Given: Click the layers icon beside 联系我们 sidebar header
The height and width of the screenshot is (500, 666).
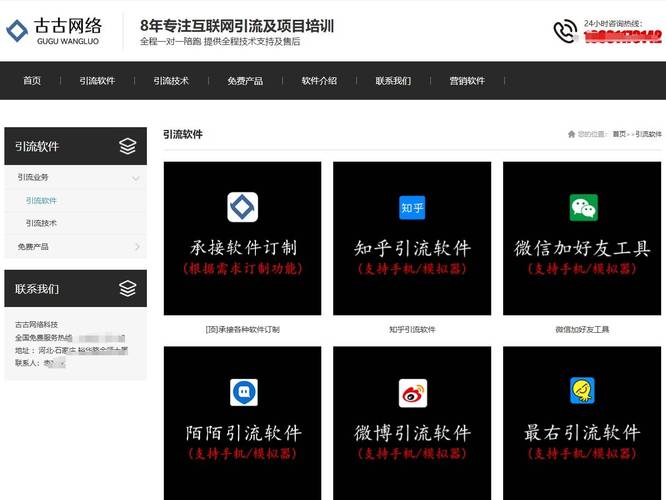Looking at the screenshot, I should (127, 288).
